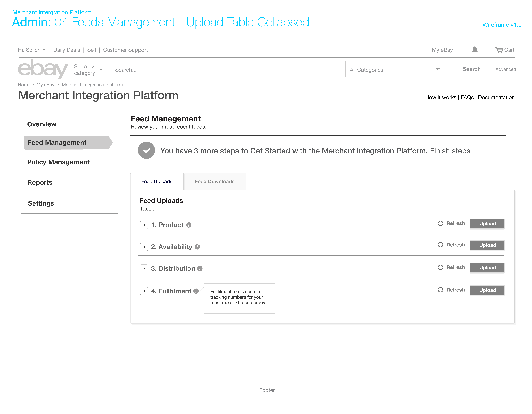This screenshot has height=414, width=532.
Task: Click Upload button for Product feed
Action: click(487, 224)
